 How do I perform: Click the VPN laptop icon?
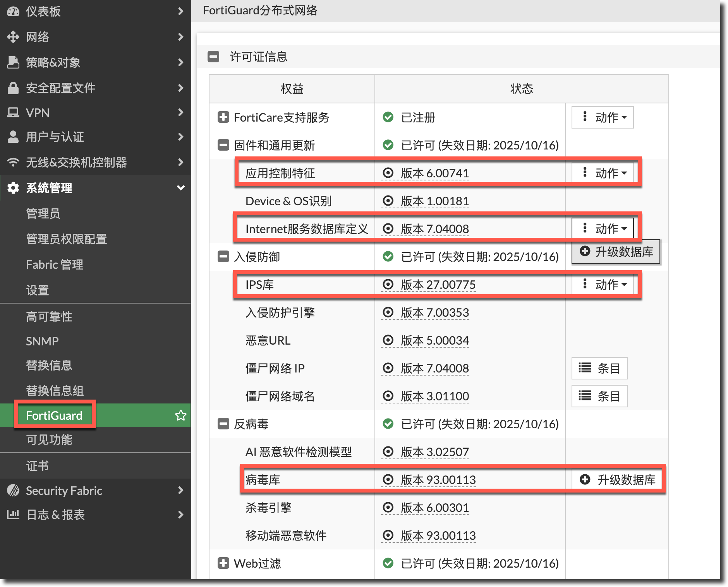point(13,113)
